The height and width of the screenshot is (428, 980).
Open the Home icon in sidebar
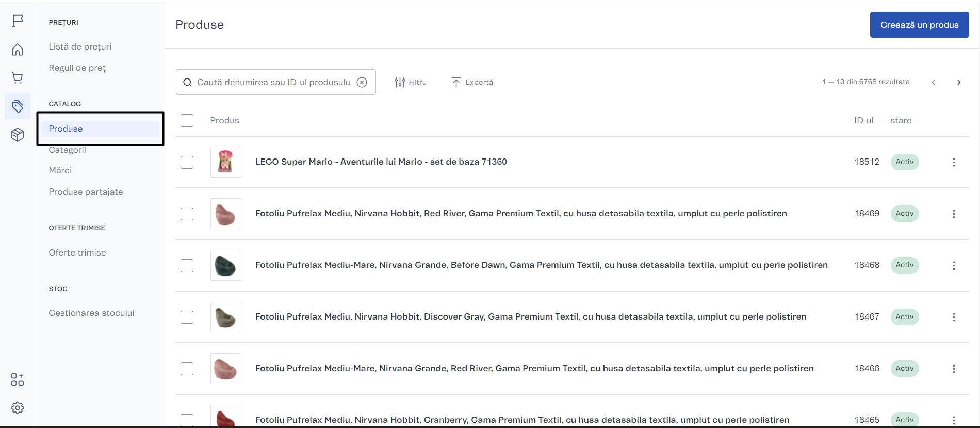click(x=18, y=50)
